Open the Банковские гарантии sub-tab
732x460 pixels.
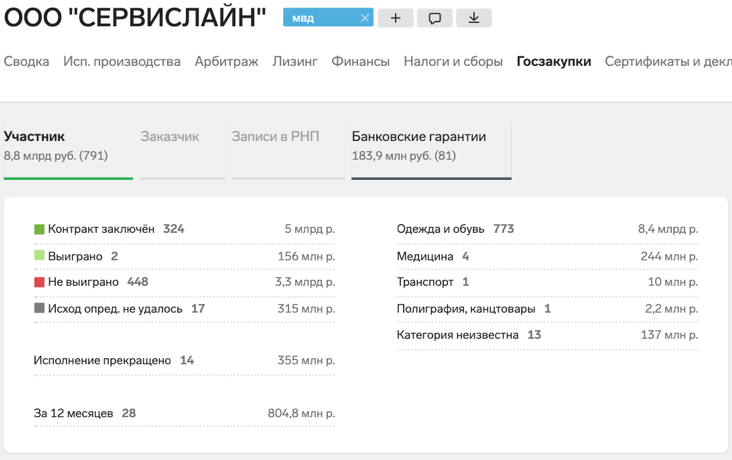[x=431, y=150]
